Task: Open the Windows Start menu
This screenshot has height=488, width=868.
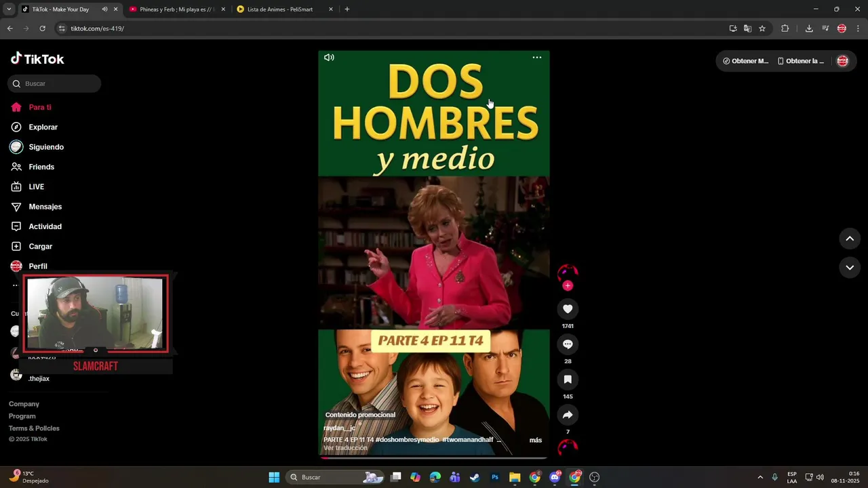Action: [274, 477]
